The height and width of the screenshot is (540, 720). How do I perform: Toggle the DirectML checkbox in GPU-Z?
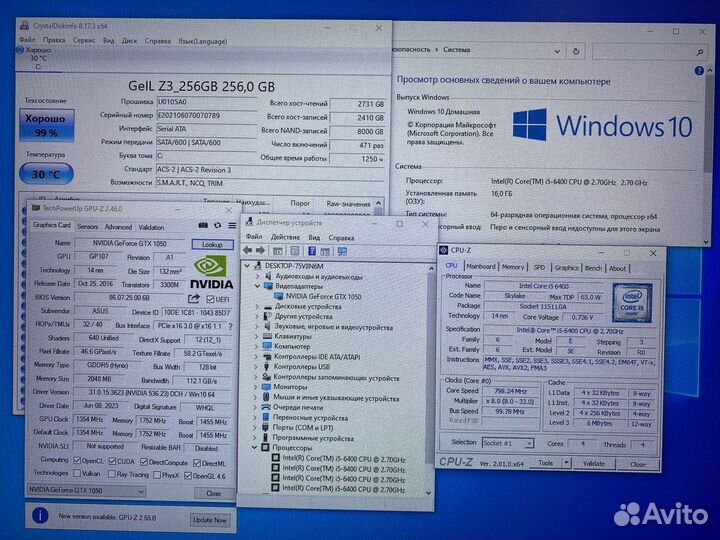click(x=197, y=463)
